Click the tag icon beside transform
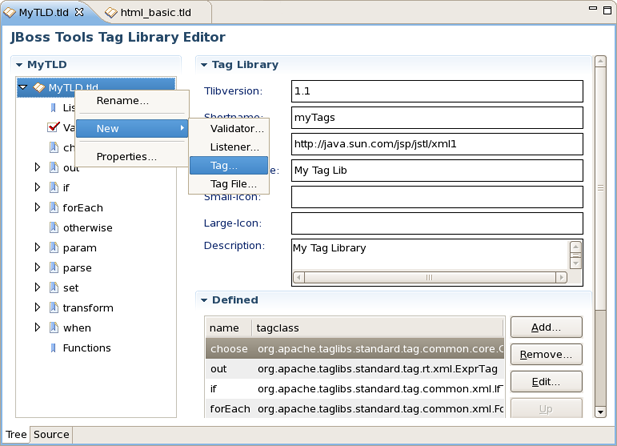Viewport: 617px width, 446px height. tap(54, 307)
